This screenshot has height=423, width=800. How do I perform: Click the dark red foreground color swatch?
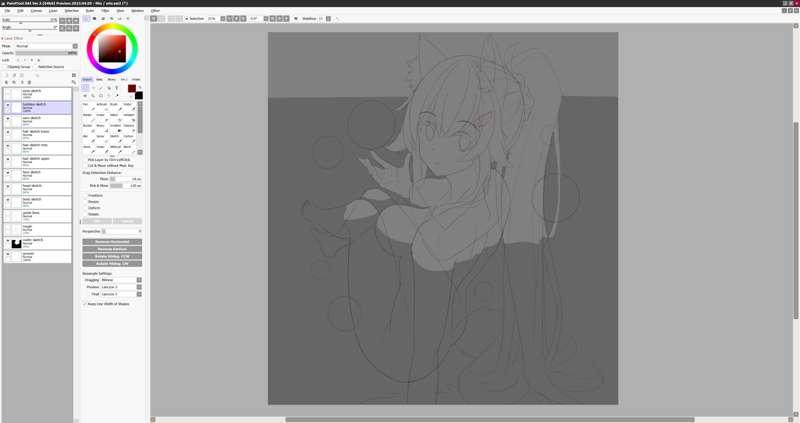(x=132, y=88)
